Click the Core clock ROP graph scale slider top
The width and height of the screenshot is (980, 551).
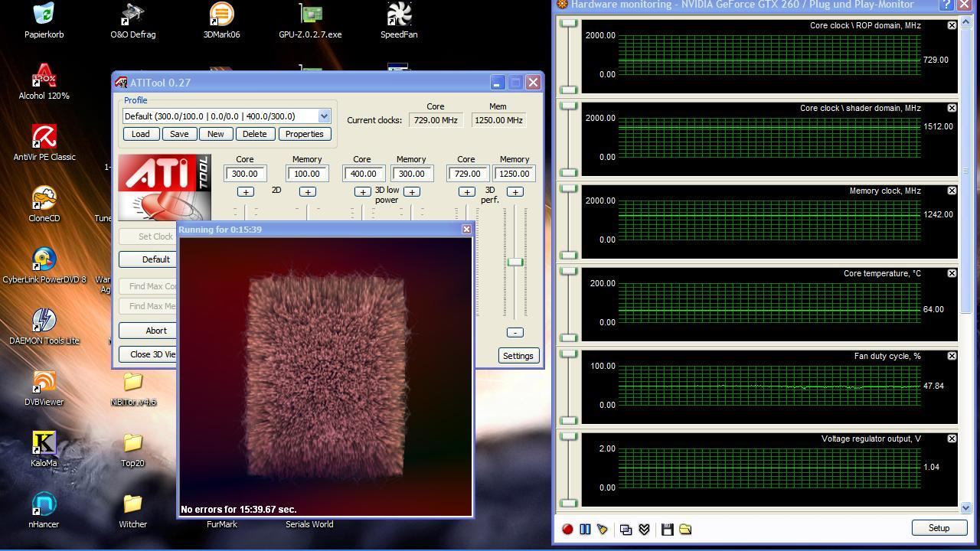click(568, 24)
